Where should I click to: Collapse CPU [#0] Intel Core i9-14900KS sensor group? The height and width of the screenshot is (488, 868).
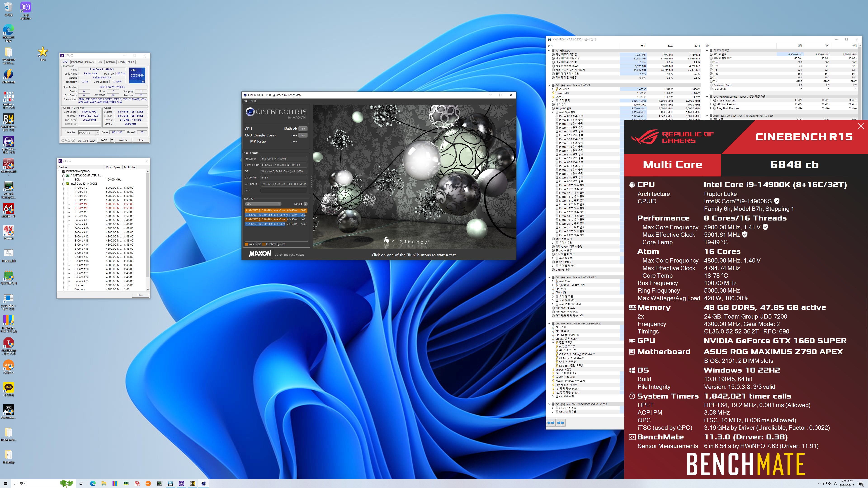point(549,86)
